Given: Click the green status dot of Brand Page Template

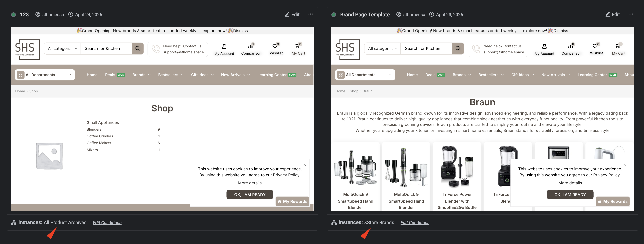Looking at the screenshot, I should click(334, 15).
